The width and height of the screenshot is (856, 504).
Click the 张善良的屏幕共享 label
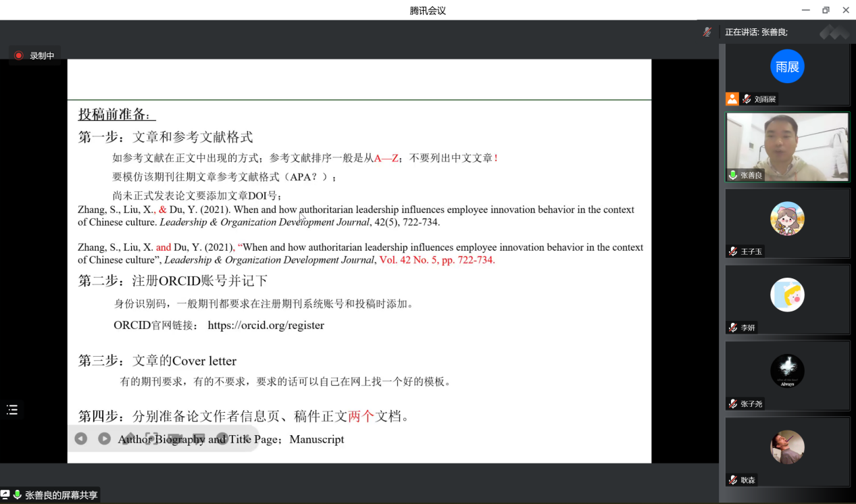(x=61, y=495)
